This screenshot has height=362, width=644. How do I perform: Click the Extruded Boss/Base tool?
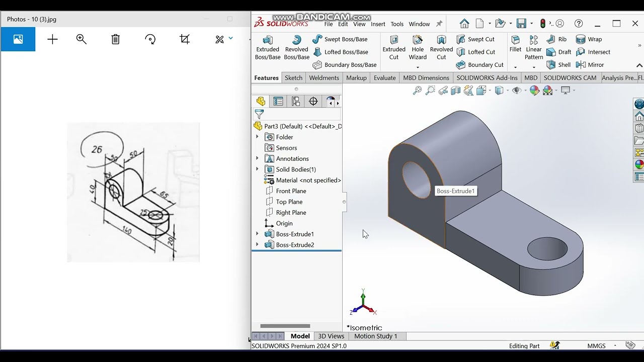click(268, 48)
